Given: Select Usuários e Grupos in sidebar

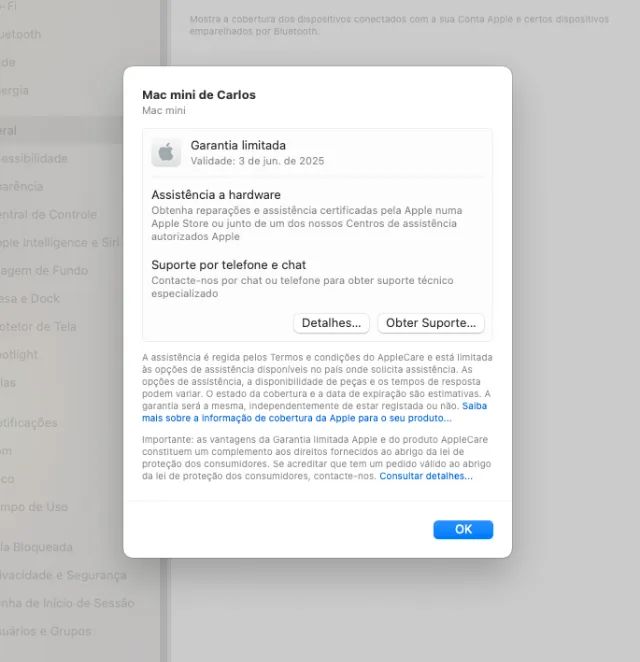Looking at the screenshot, I should pyautogui.click(x=46, y=631).
